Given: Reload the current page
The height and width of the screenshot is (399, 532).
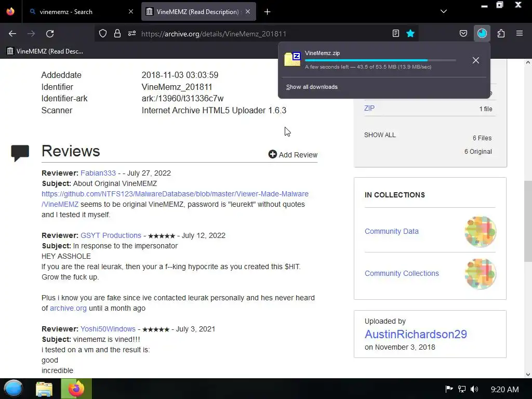Looking at the screenshot, I should click(x=50, y=34).
